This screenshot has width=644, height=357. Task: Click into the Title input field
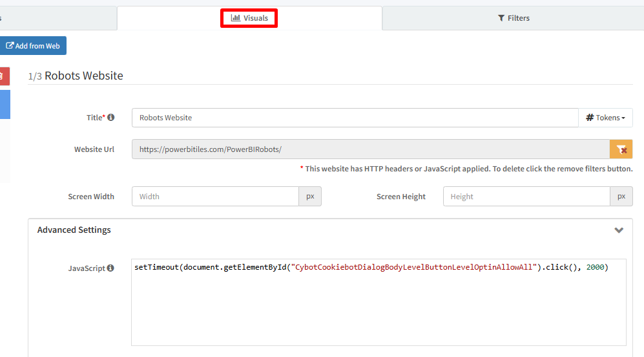click(355, 118)
